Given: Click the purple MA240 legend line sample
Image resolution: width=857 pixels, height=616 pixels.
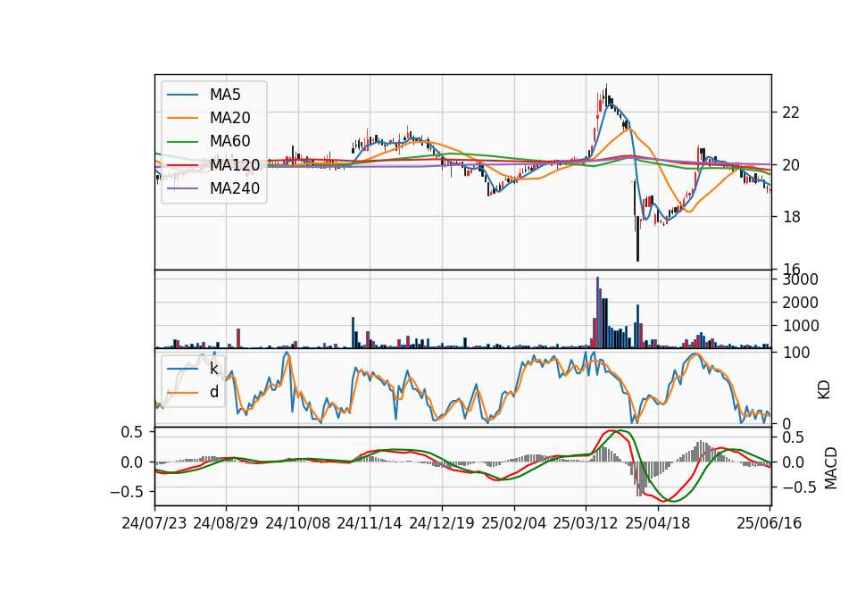Looking at the screenshot, I should point(182,188).
